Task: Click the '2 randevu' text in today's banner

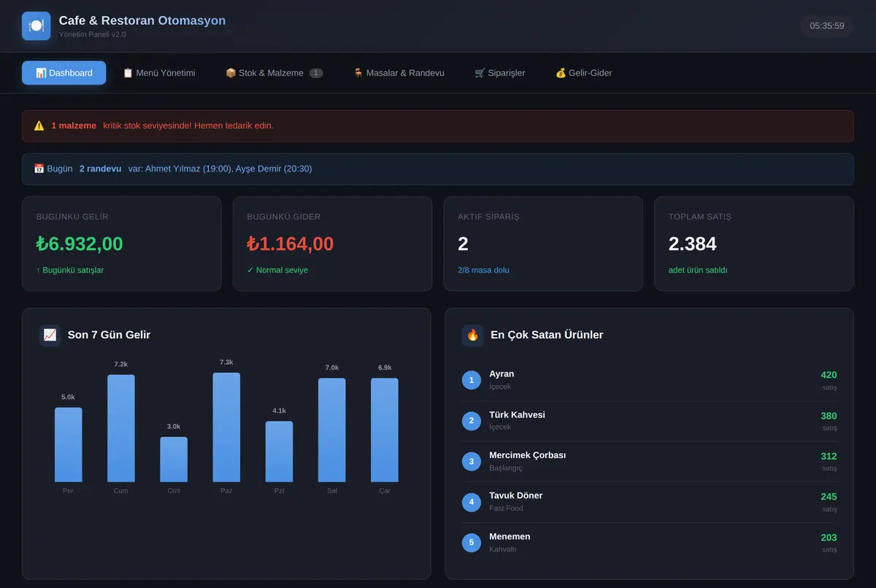Action: [x=101, y=169]
